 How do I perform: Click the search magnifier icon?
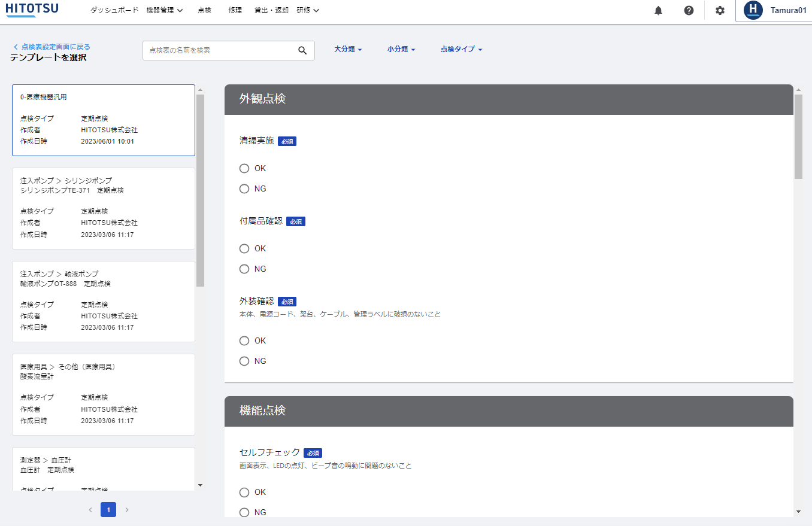click(x=302, y=50)
